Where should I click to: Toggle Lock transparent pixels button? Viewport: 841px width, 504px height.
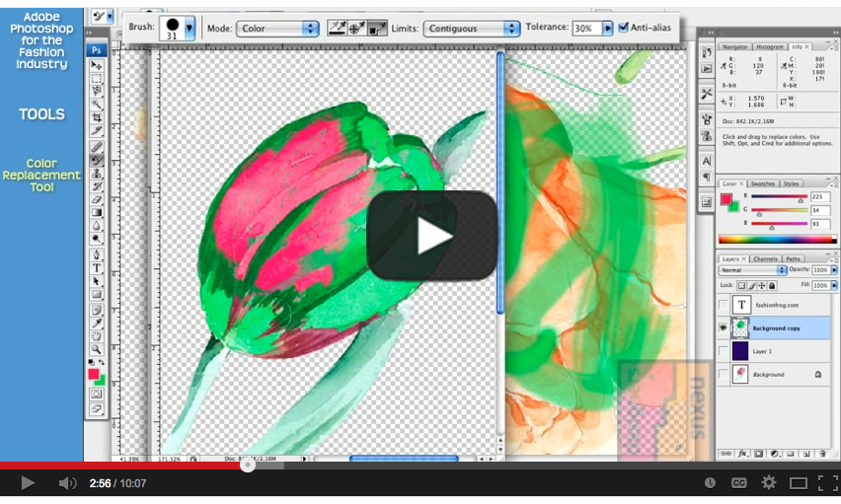(x=741, y=286)
